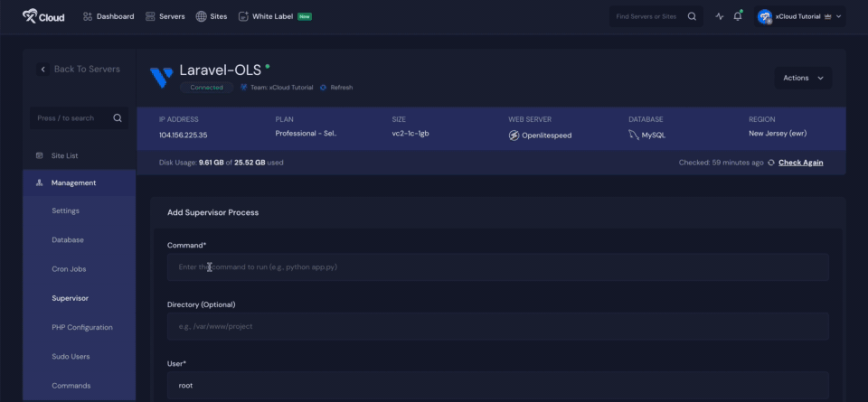Click the search magnifier icon in top bar

pos(692,16)
